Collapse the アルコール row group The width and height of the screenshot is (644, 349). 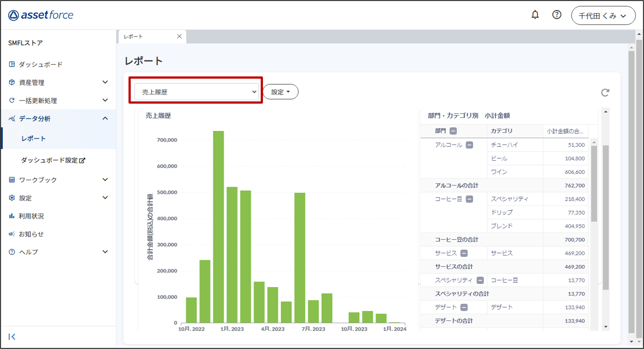coord(469,145)
